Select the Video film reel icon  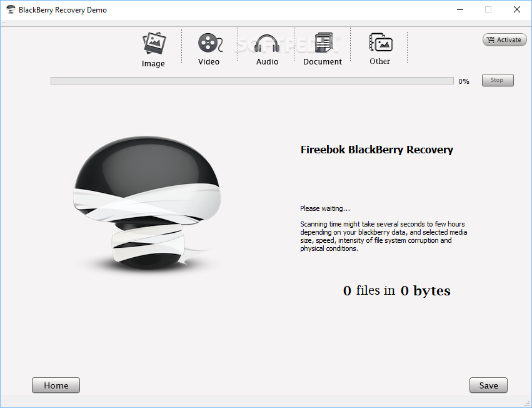[x=210, y=43]
